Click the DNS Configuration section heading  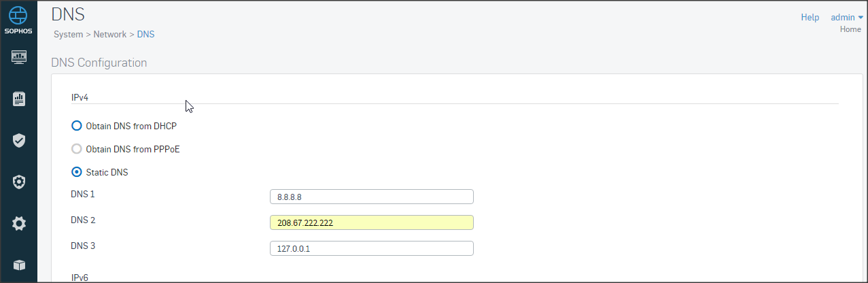point(99,63)
